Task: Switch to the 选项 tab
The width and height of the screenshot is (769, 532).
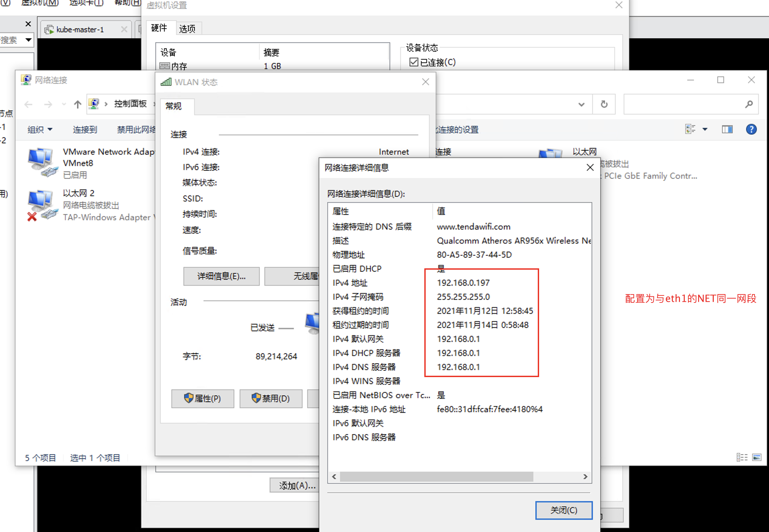Action: [x=187, y=29]
